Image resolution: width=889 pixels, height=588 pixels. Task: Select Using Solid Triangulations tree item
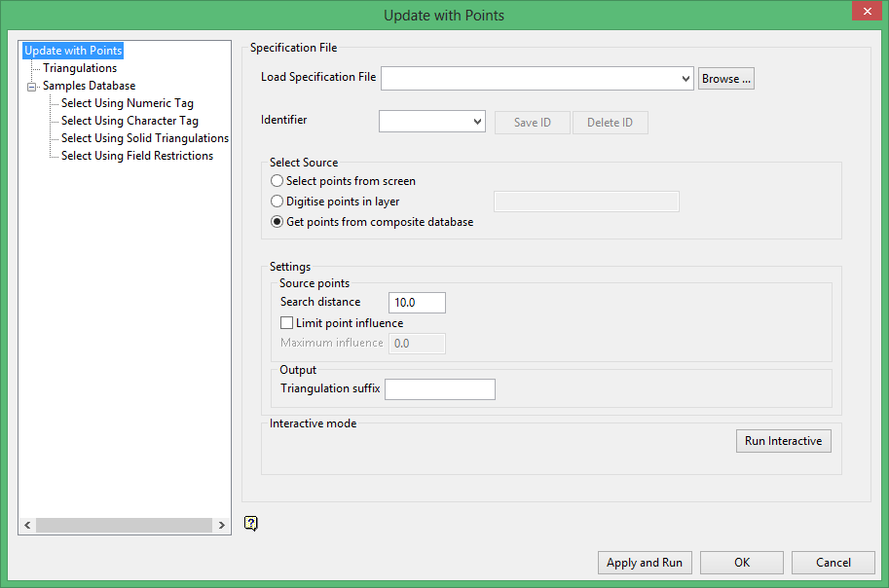pos(145,138)
